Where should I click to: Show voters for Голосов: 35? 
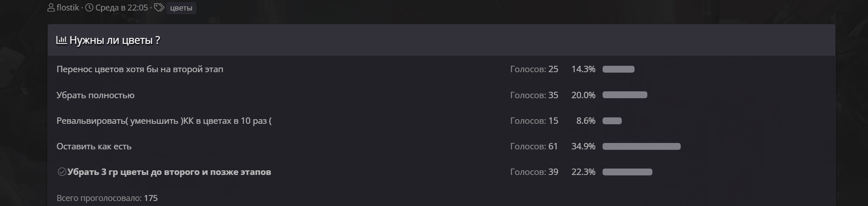coord(534,95)
